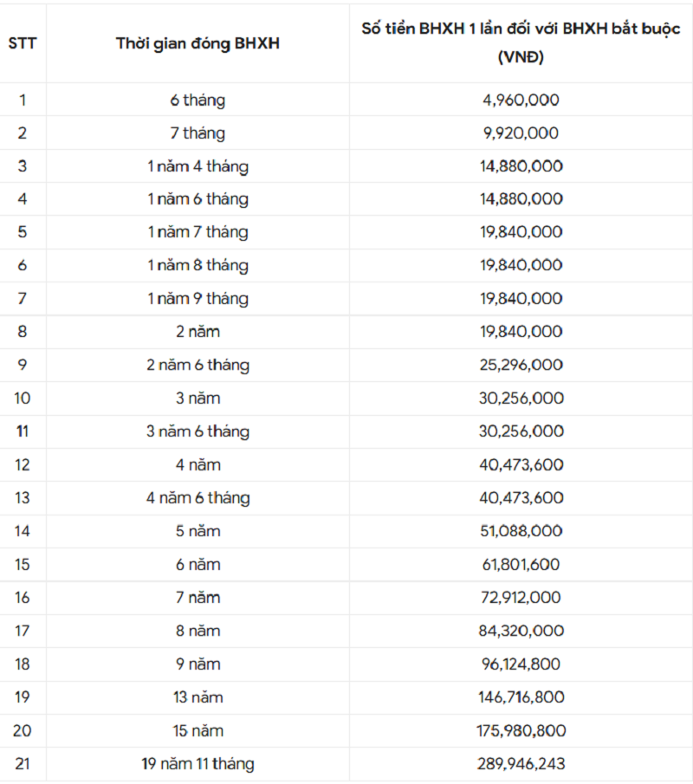Click the "Thời gian đóng BHXH" header
693x784 pixels.
click(x=198, y=44)
